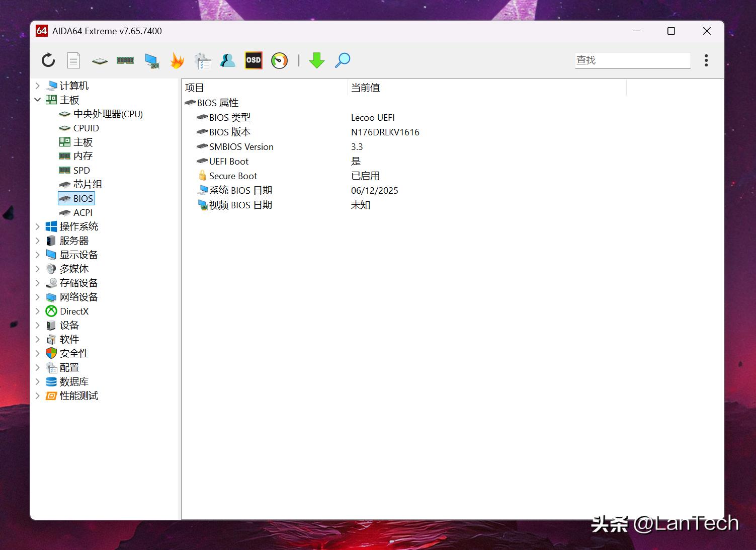Click the AIDA64 app logo icon
Viewport: 756px width, 550px height.
(x=42, y=31)
